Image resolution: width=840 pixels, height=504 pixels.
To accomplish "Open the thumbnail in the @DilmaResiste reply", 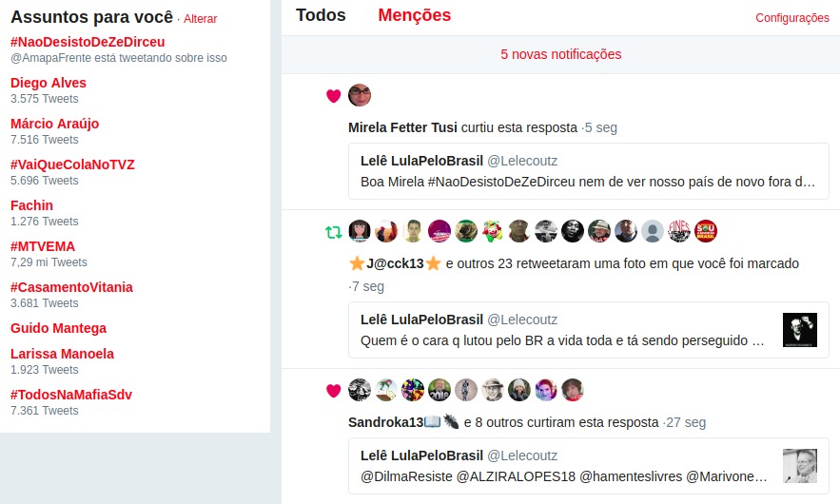I will point(800,466).
